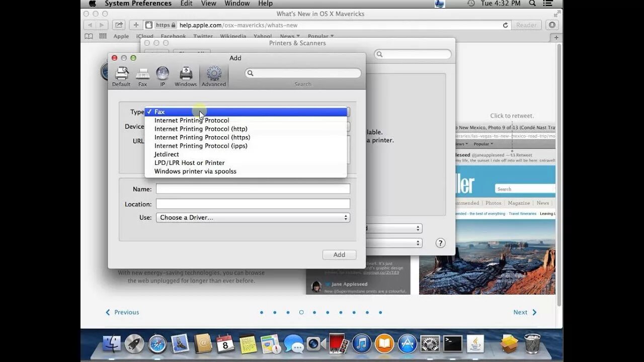Screen dimensions: 644x362
Task: Focus the Name text field
Action: point(253,189)
